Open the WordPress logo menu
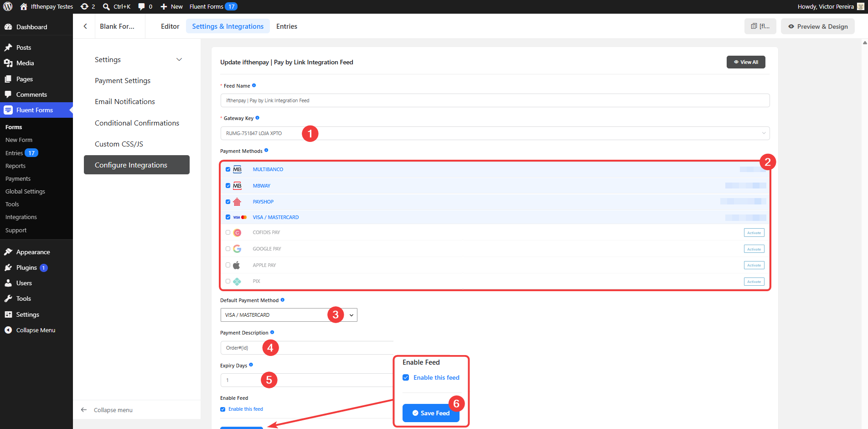 coord(8,6)
